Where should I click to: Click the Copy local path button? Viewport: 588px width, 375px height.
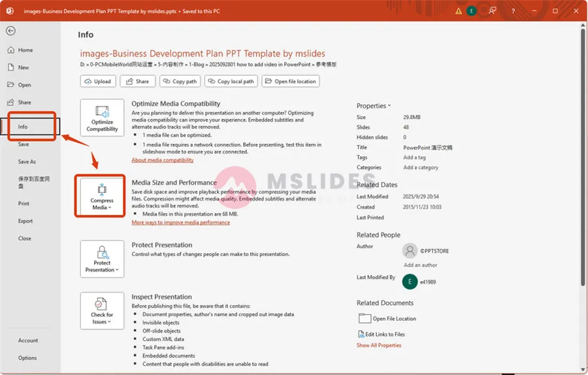click(231, 82)
